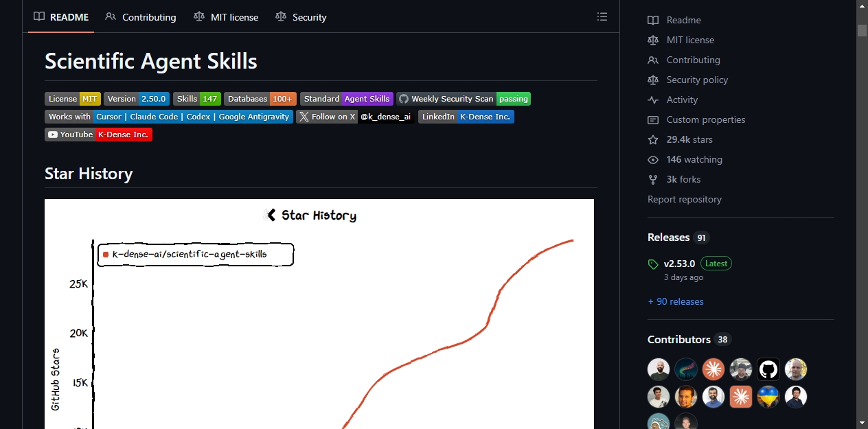Click the scale icon beside MIT license in sidebar
The width and height of the screenshot is (868, 429).
point(653,40)
